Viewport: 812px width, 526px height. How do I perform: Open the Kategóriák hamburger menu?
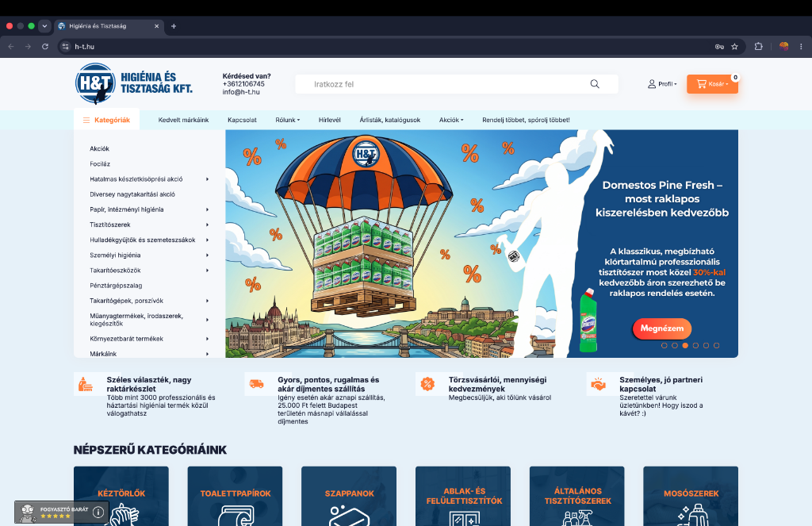tap(107, 120)
